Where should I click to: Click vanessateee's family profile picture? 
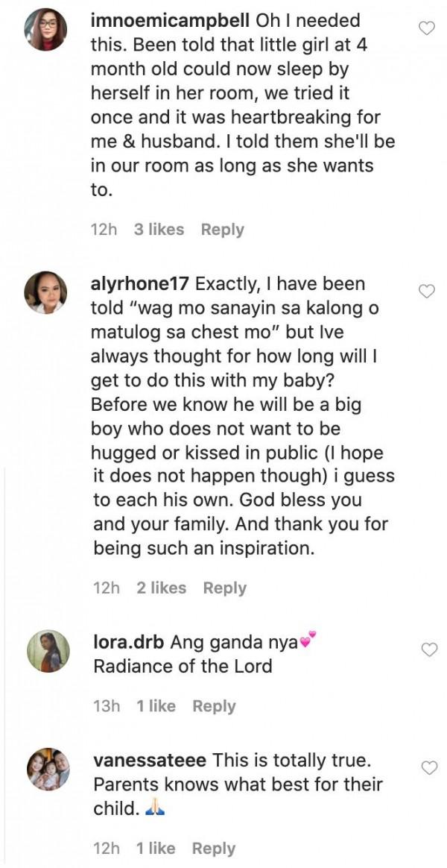coord(48,769)
